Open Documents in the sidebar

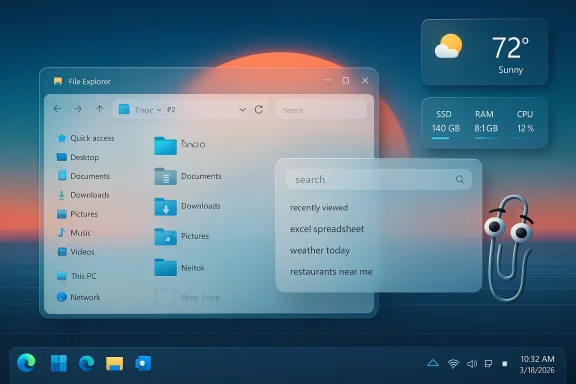tap(83, 176)
